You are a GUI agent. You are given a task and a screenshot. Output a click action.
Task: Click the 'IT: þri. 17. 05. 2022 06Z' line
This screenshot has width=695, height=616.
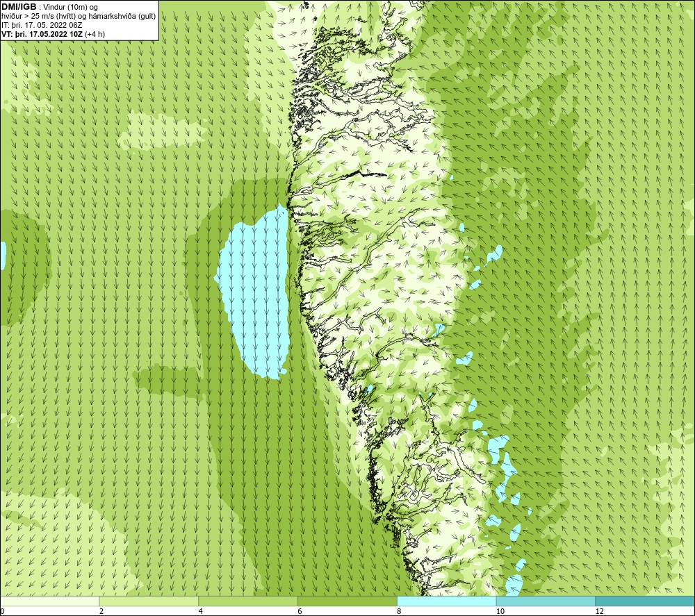tap(42, 25)
